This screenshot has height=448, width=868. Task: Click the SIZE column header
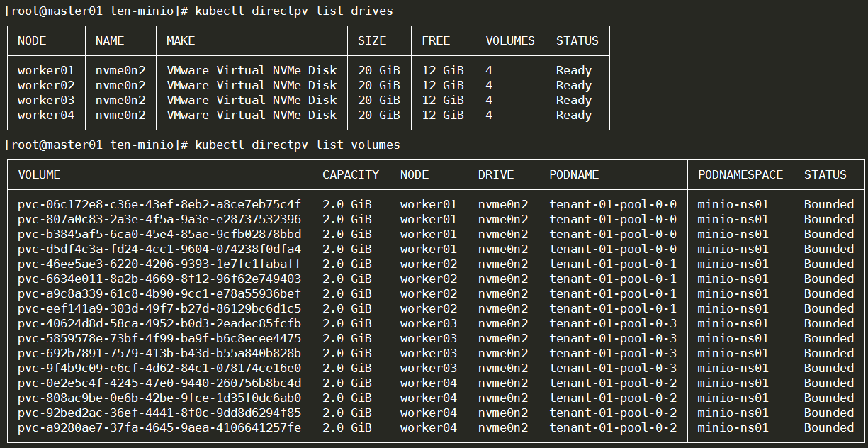click(372, 41)
